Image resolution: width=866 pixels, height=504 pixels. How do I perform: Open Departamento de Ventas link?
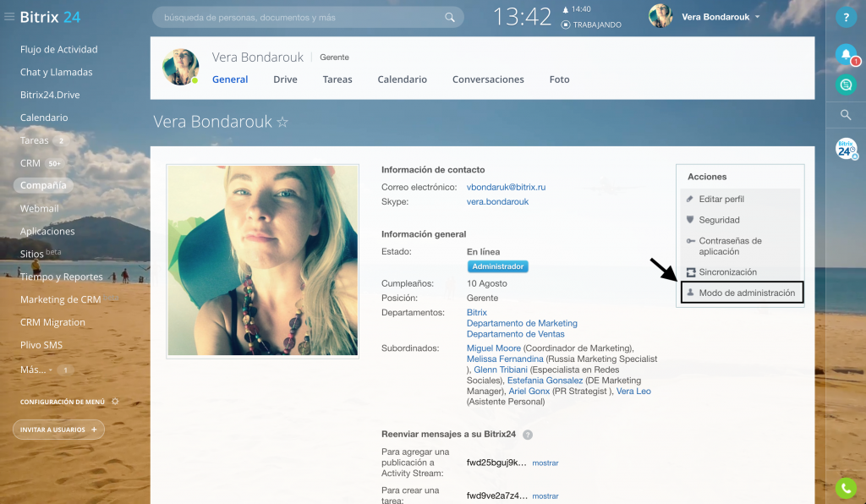[515, 334]
